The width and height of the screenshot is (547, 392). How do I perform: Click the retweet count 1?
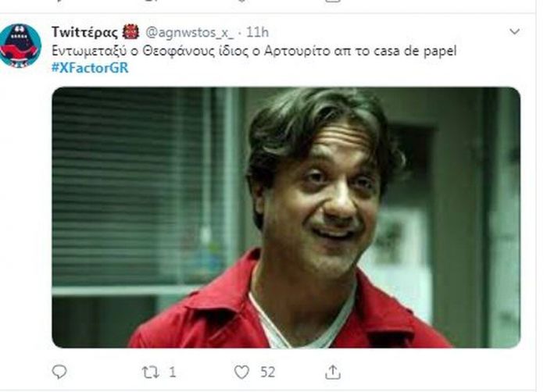[x=173, y=372]
